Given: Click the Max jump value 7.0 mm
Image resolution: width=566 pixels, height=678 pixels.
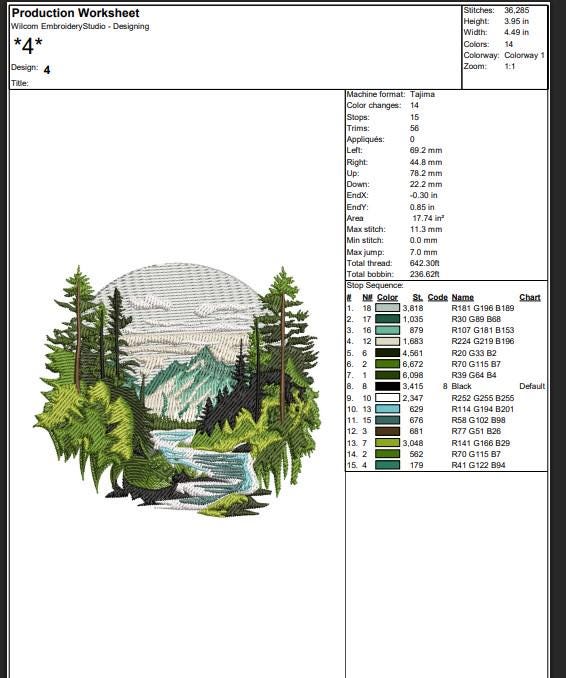Looking at the screenshot, I should point(424,252).
